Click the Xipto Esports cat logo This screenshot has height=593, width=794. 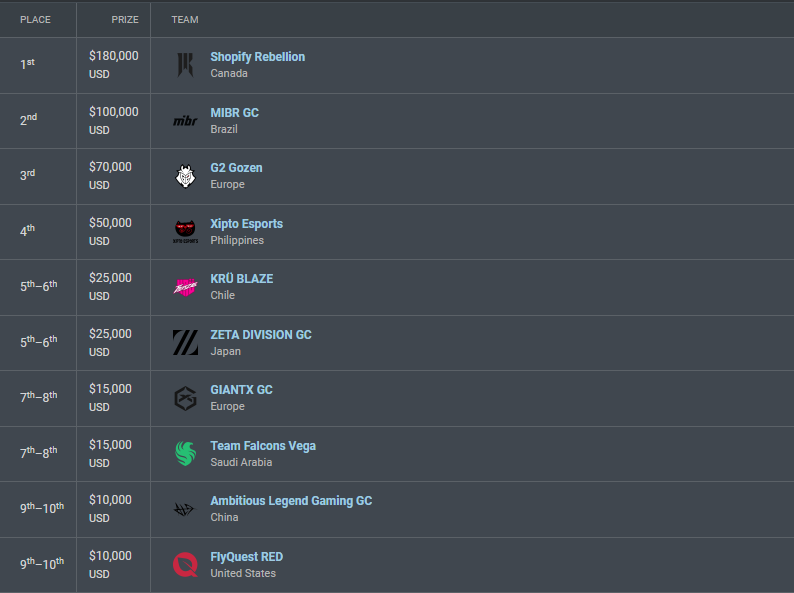[x=185, y=231]
